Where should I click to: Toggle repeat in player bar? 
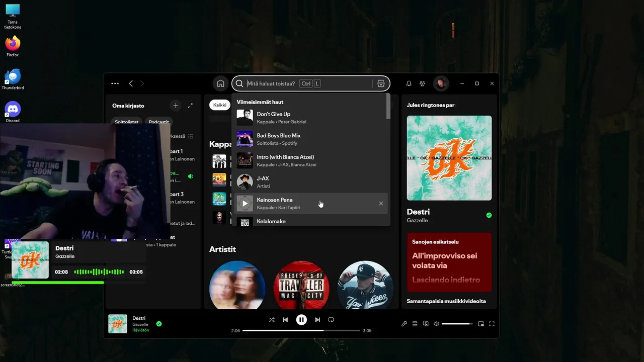pos(331,320)
